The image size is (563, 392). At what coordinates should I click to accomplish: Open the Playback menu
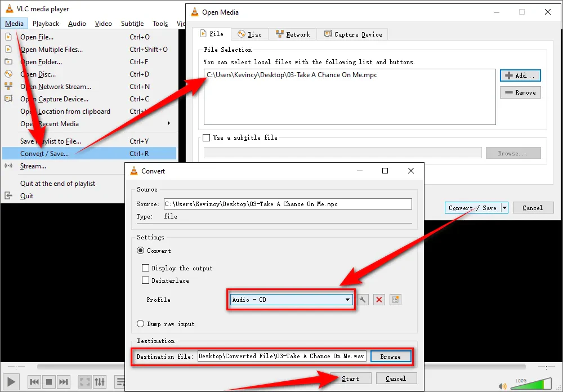[46, 23]
